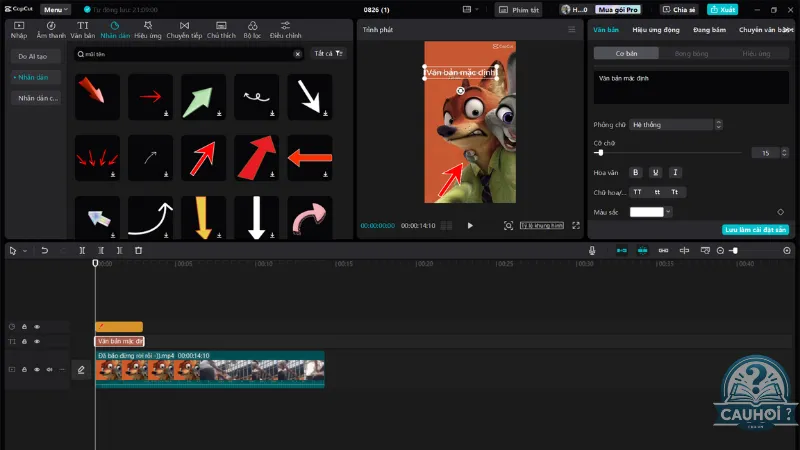
Task: Open the player panel menu icon
Action: 571,30
